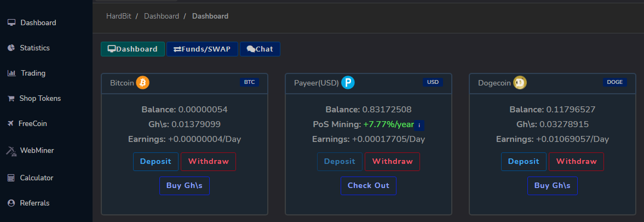The image size is (644, 222).
Task: Switch to the Funds/SWAP tab
Action: tap(202, 49)
